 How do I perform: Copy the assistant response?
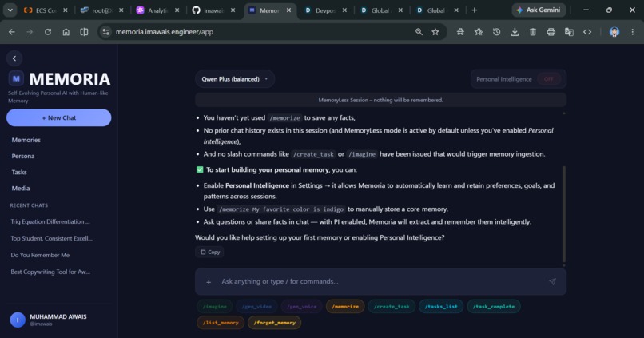209,252
